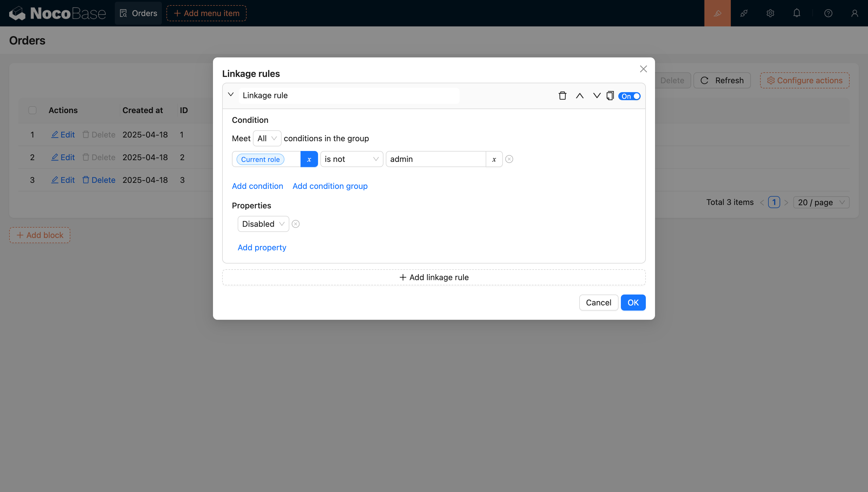Duplicate the linkage rule with copy icon

click(610, 96)
